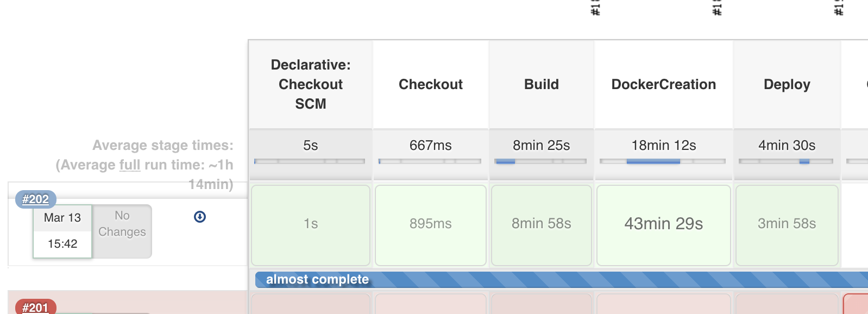Open build #202 via its blue badge
This screenshot has height=314, width=868.
click(36, 199)
